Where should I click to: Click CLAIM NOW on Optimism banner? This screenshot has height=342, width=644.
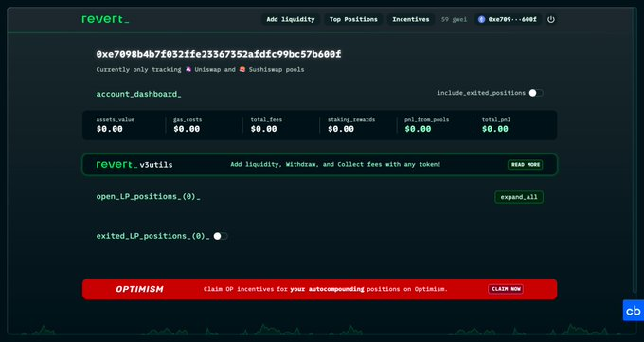point(506,289)
